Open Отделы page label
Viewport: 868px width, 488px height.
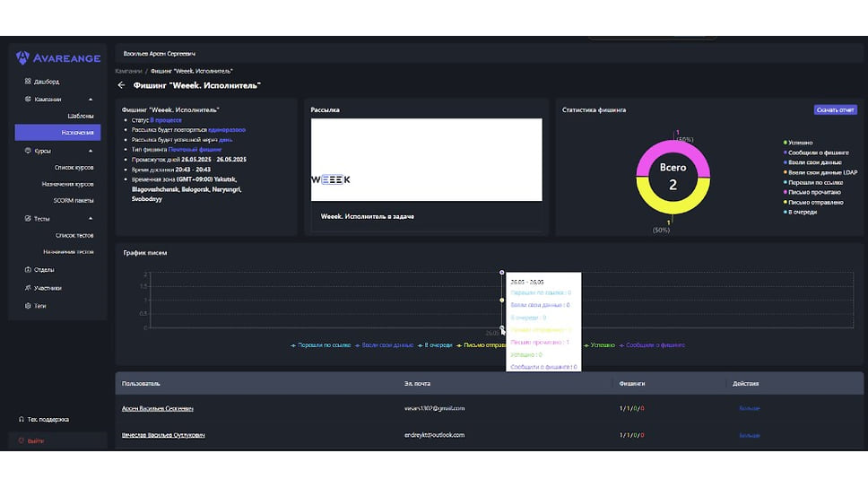(44, 270)
